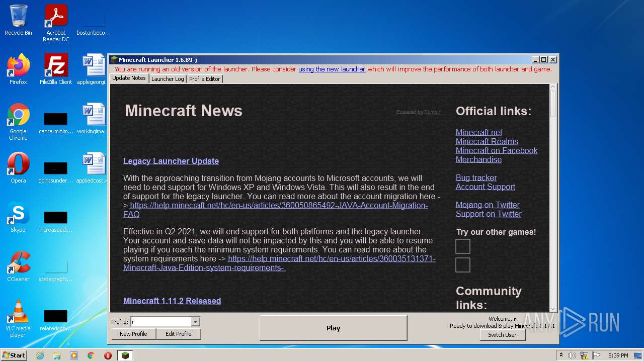Launch Acrobat Reader DC from desktop
The width and height of the screenshot is (644, 362).
click(56, 23)
